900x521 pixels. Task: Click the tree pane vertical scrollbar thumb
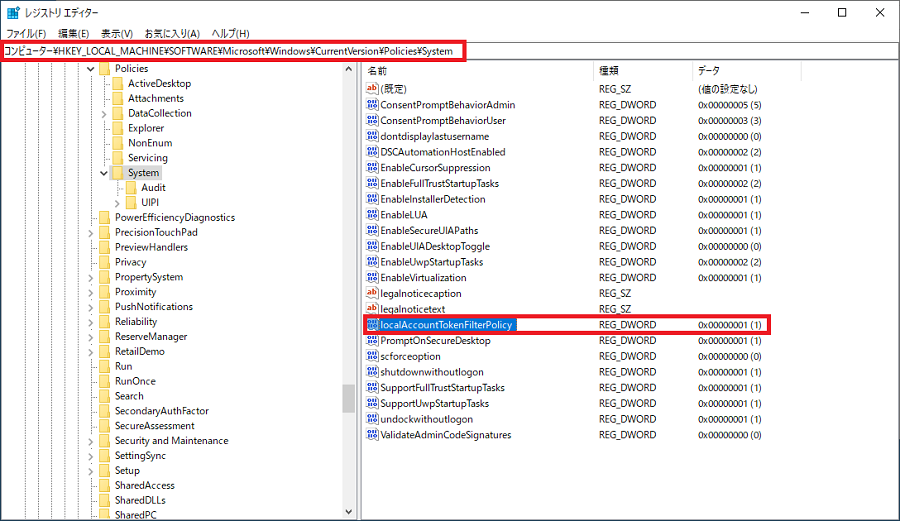point(348,398)
